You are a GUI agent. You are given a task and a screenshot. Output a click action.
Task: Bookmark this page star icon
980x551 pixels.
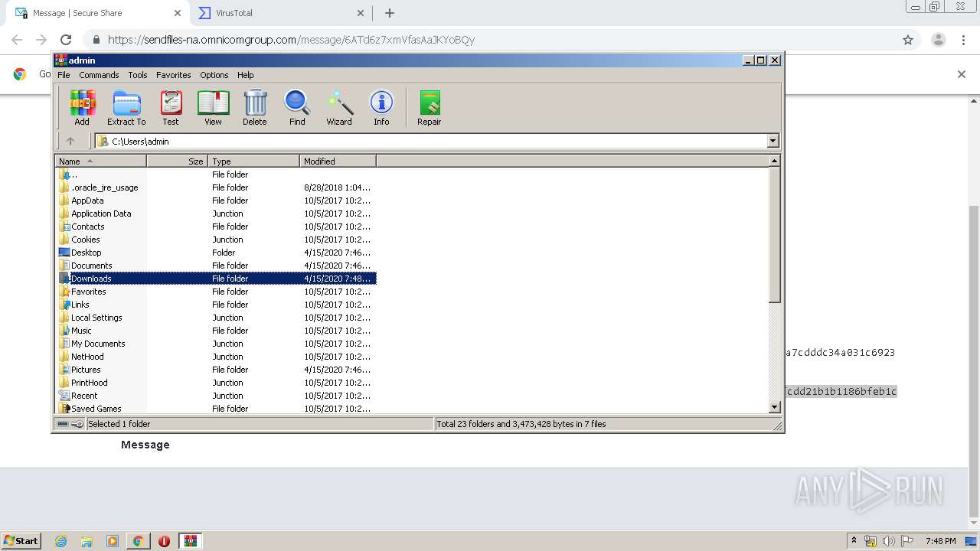[x=908, y=40]
